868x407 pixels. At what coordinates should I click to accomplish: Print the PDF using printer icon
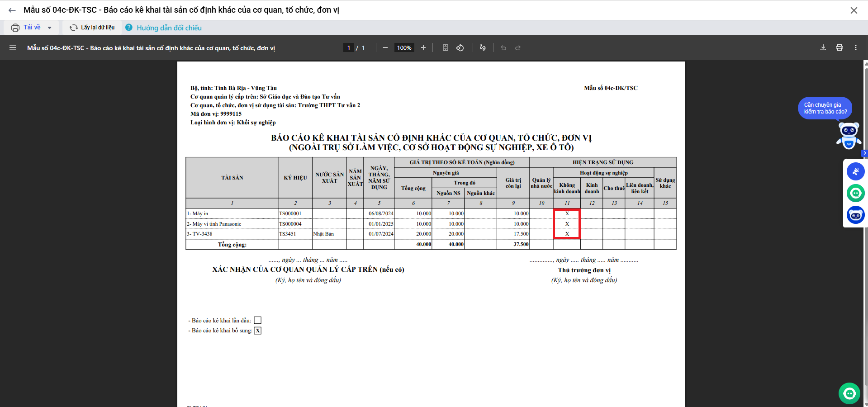(x=840, y=47)
